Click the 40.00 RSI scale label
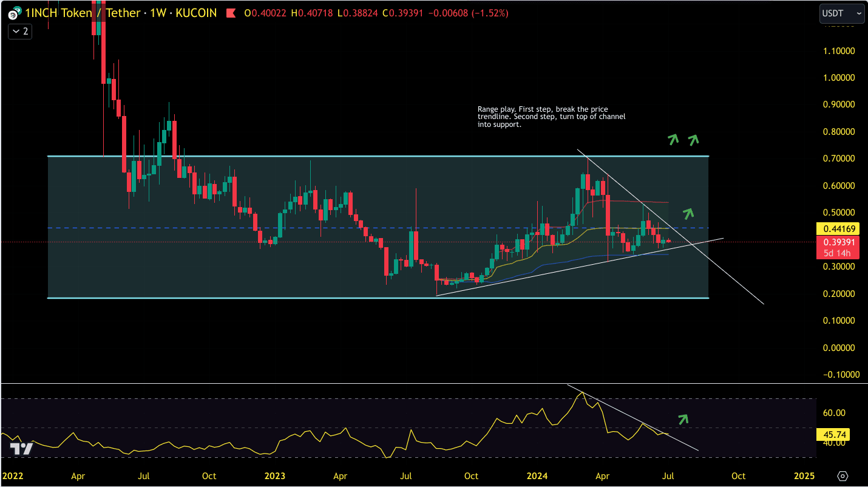This screenshot has width=868, height=487. 833,443
